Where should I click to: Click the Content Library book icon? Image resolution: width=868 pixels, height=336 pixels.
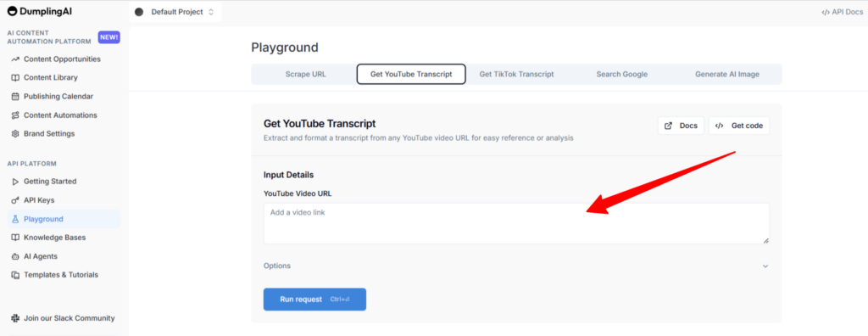click(x=15, y=77)
